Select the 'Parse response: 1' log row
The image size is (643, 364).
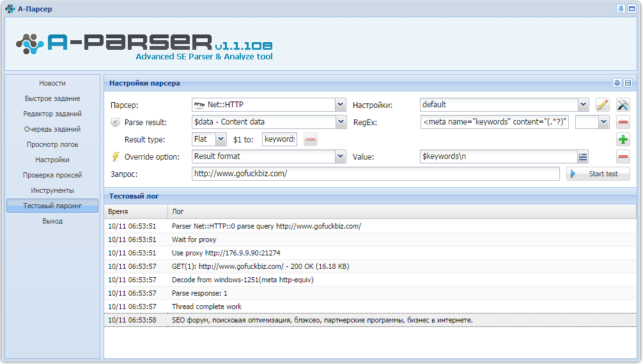(x=370, y=294)
